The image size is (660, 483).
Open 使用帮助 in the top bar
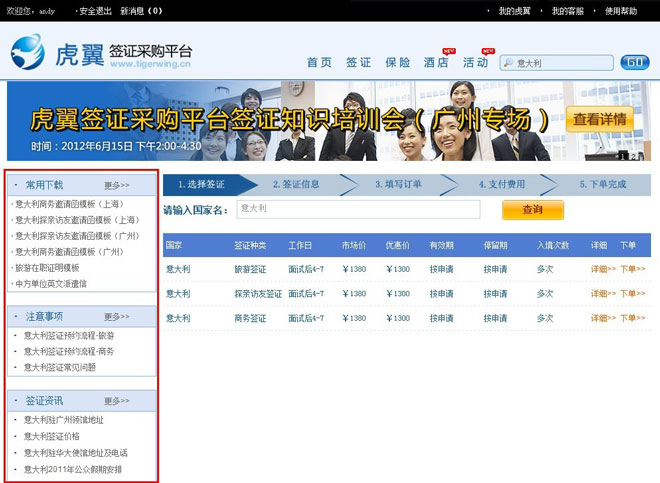click(x=620, y=11)
